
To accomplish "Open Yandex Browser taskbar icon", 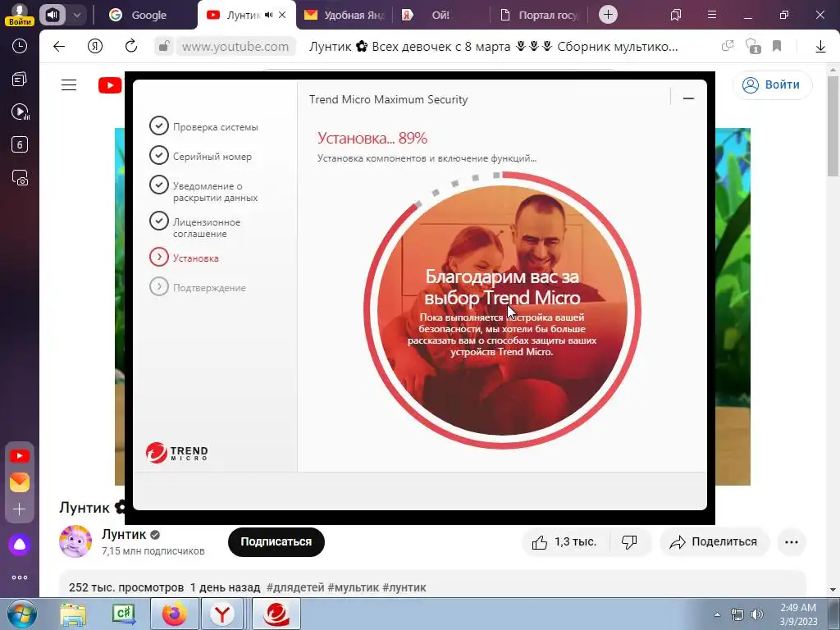I will 221,614.
